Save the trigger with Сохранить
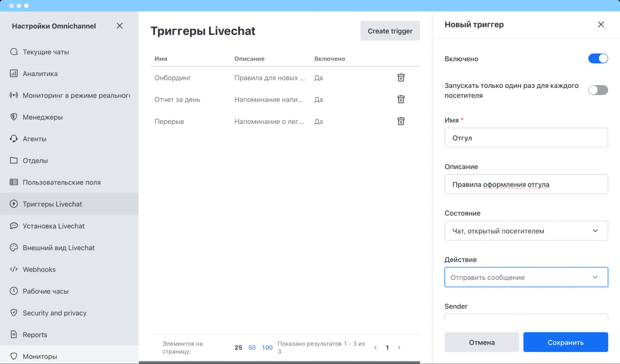The height and width of the screenshot is (364, 620). coord(565,342)
